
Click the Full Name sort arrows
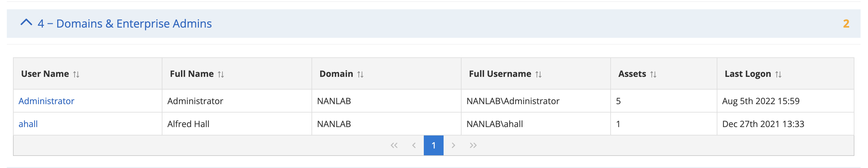pos(221,74)
